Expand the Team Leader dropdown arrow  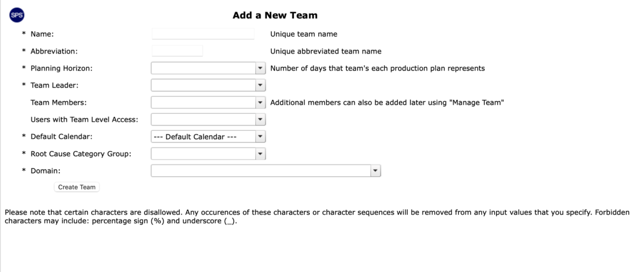(x=260, y=85)
